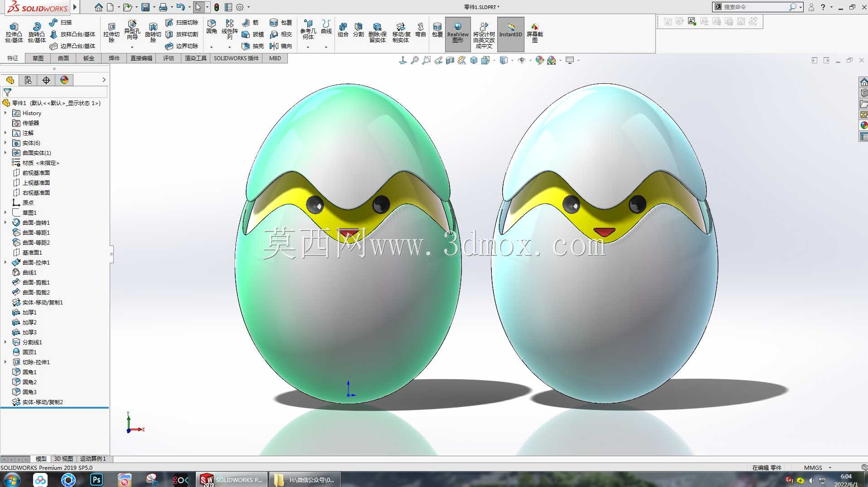Image resolution: width=868 pixels, height=487 pixels.
Task: Open the 运动算例1 motion study tab
Action: (x=93, y=459)
